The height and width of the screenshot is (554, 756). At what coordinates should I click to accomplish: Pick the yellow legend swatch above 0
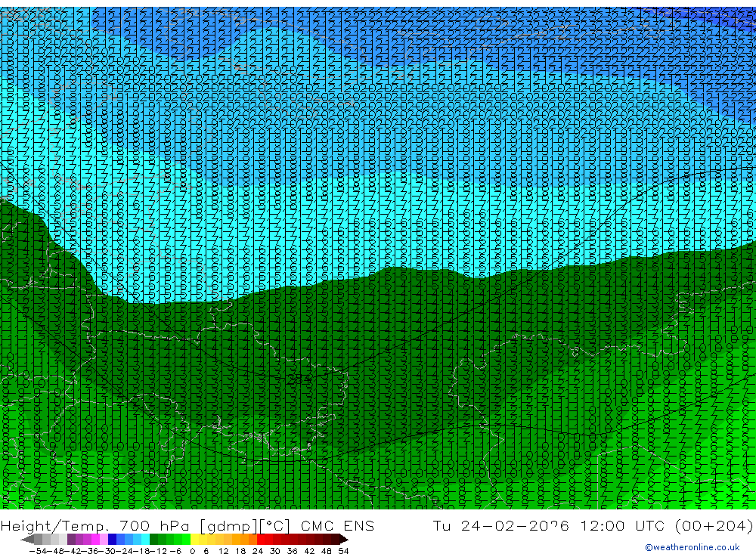(195, 540)
